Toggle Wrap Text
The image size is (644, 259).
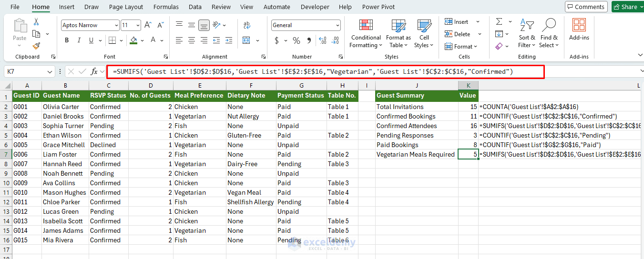(247, 25)
